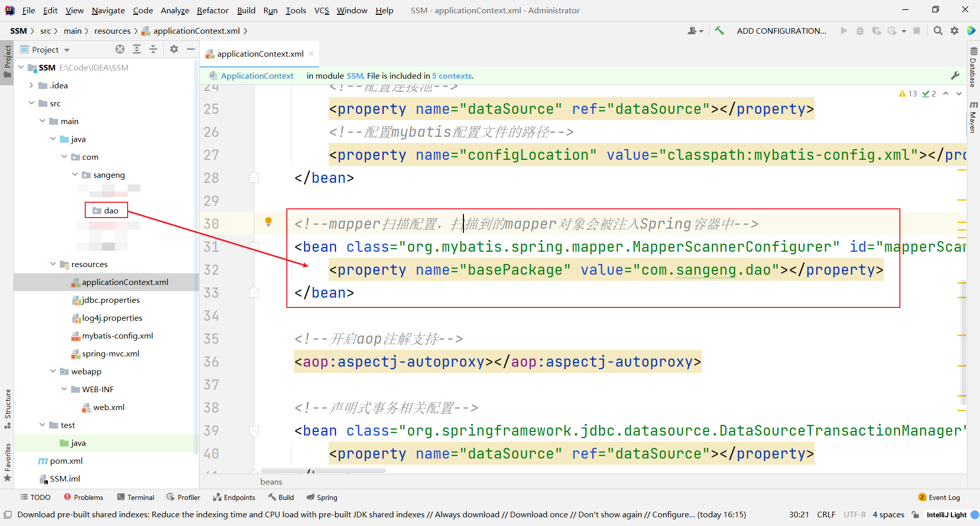The width and height of the screenshot is (980, 526).
Task: Click the Debug bug icon
Action: click(860, 31)
